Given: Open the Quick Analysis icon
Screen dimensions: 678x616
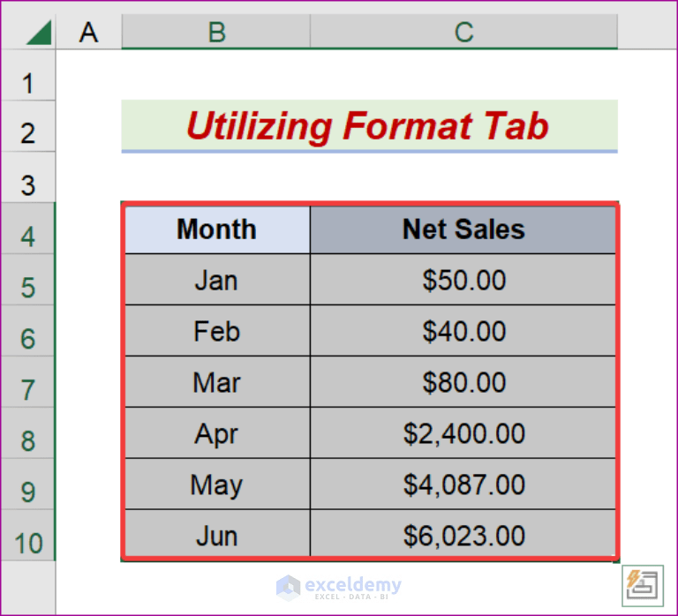Looking at the screenshot, I should point(643,586).
